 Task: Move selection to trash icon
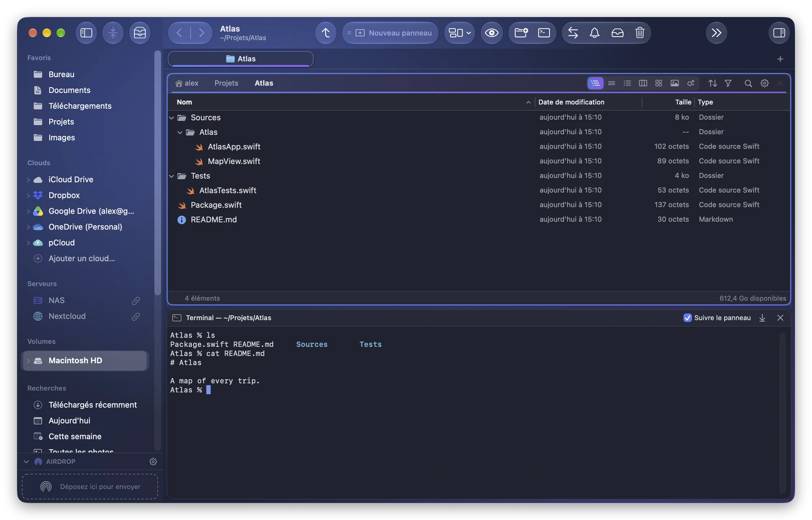pyautogui.click(x=640, y=33)
